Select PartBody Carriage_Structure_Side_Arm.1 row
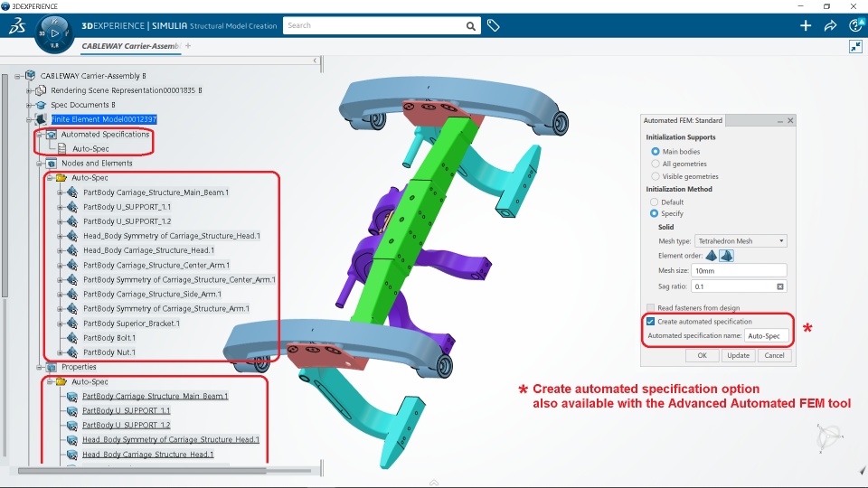Viewport: 868px width, 488px height. pos(152,295)
